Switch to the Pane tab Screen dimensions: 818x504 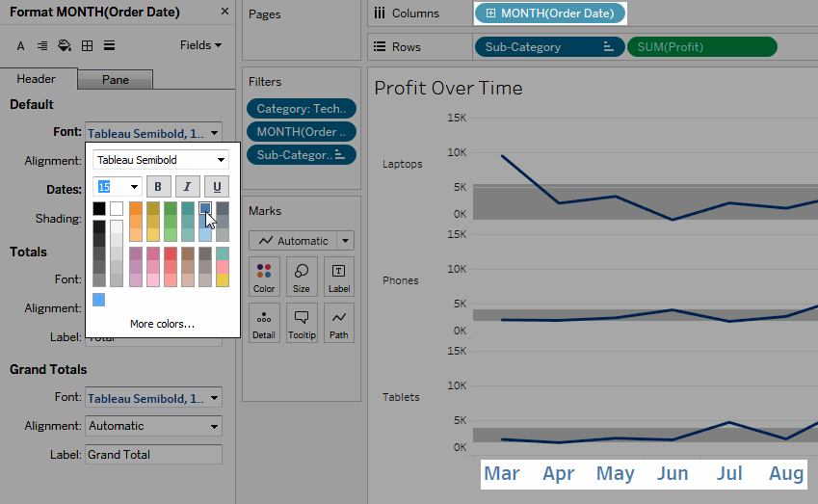[116, 80]
